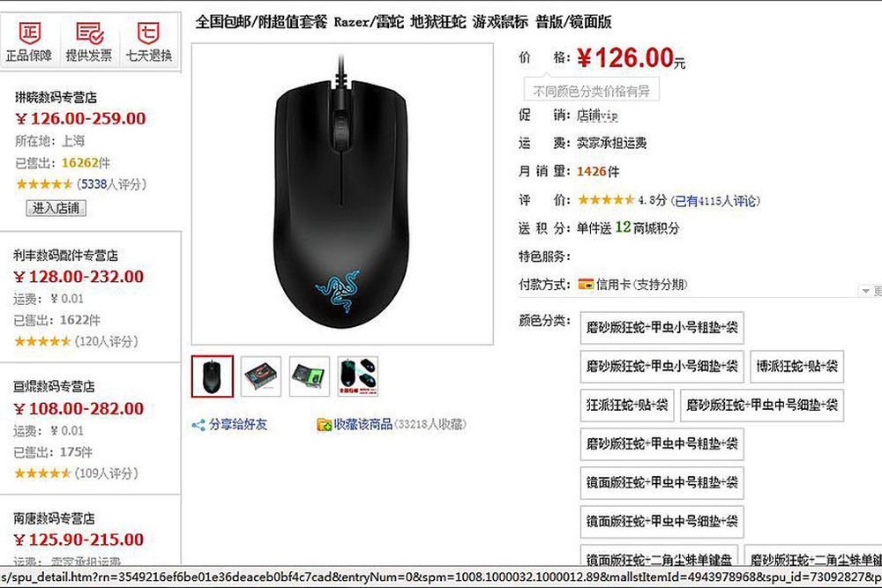The image size is (882, 588).
Task: Click the 提供发票 invoice icon
Action: (x=89, y=33)
